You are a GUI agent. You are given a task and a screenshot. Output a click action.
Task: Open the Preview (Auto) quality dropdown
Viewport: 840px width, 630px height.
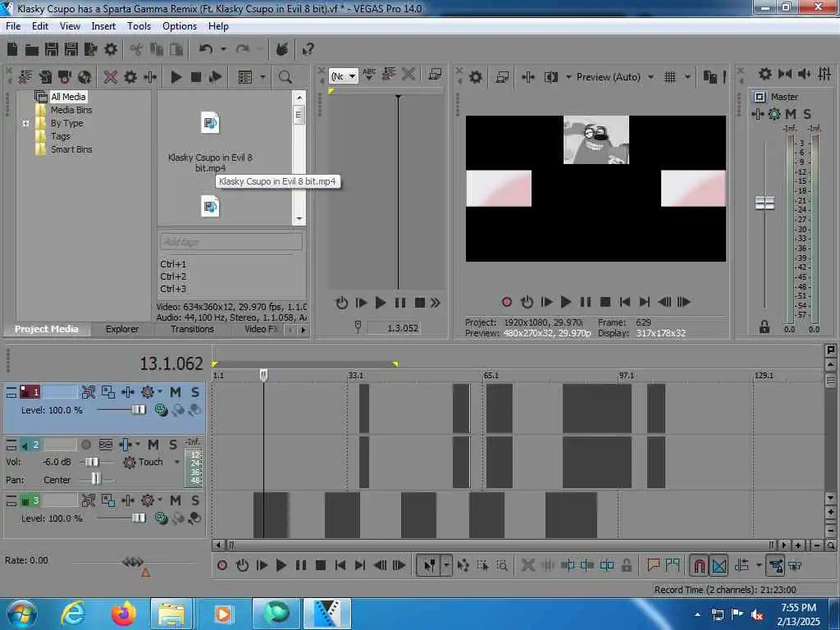(x=651, y=77)
